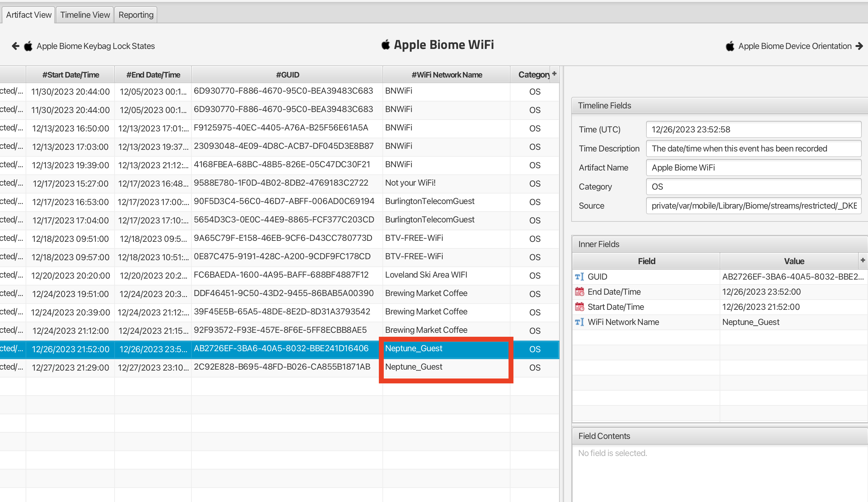The image size is (868, 502).
Task: Select the End Date/Time row in Inner Fields
Action: point(720,292)
